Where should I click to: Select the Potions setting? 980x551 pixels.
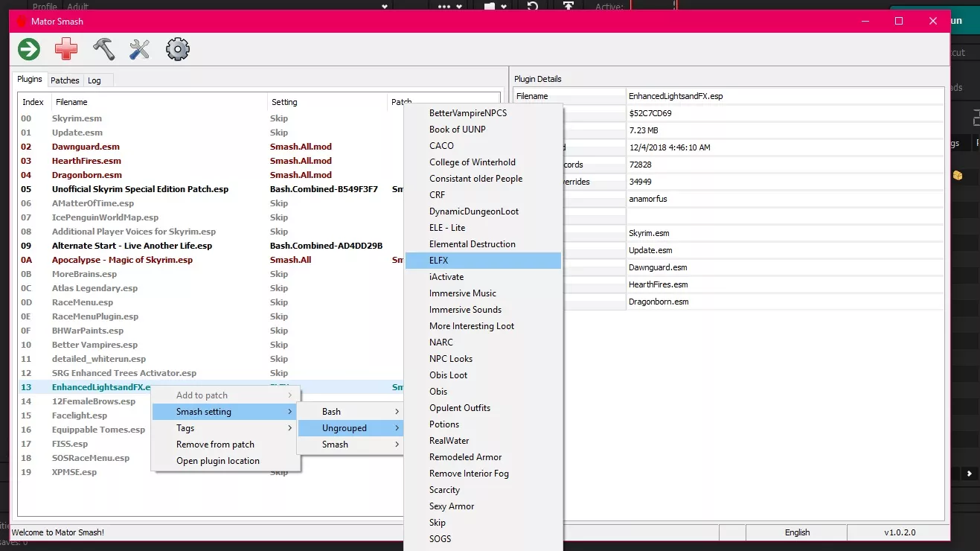tap(483, 424)
